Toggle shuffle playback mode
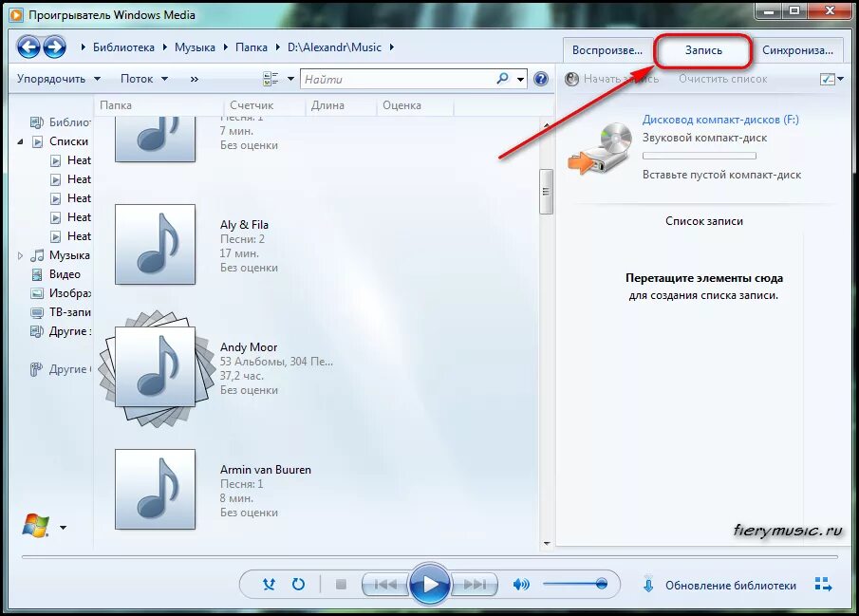 pyautogui.click(x=269, y=585)
